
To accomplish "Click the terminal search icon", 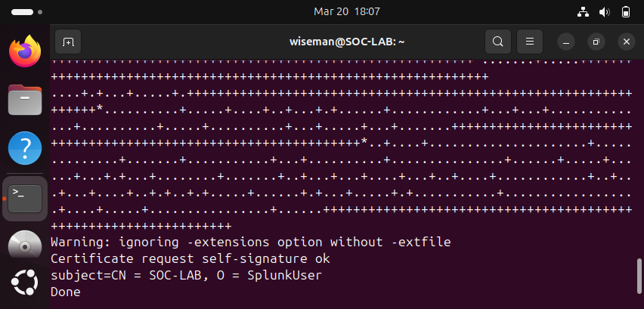I will (x=497, y=42).
